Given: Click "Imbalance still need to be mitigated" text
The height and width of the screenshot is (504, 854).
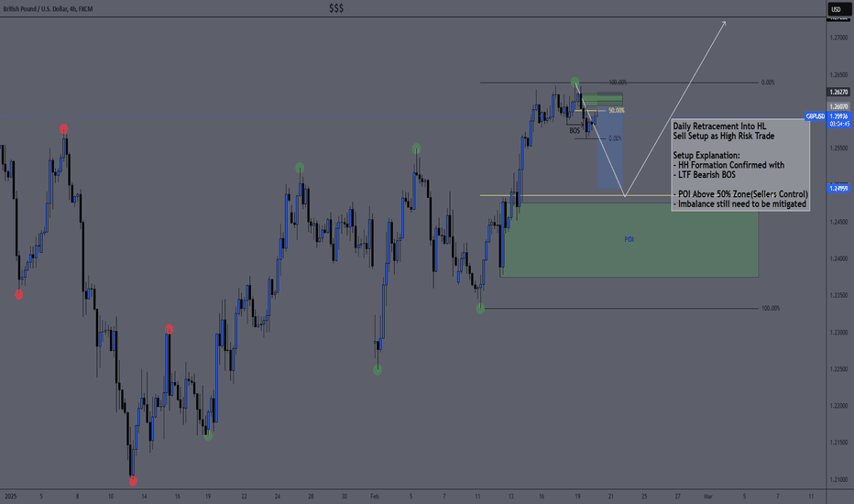Looking at the screenshot, I should coord(742,203).
